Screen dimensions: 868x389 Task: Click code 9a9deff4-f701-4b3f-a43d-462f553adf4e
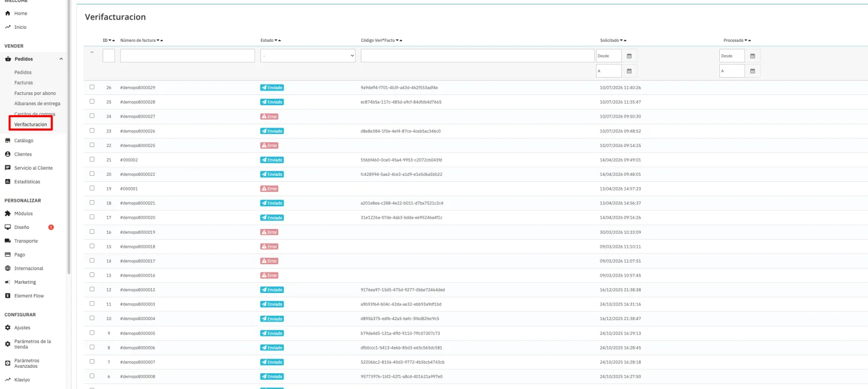(x=399, y=88)
